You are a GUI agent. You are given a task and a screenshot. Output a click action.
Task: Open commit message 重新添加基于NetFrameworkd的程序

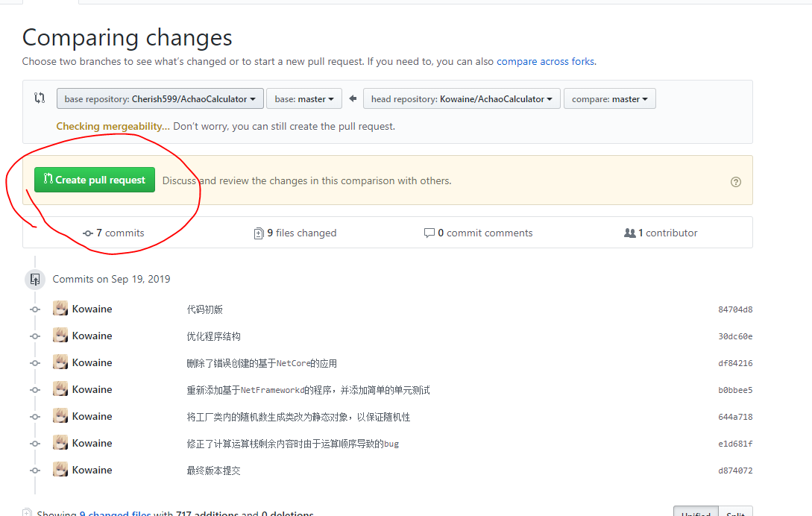(x=308, y=390)
